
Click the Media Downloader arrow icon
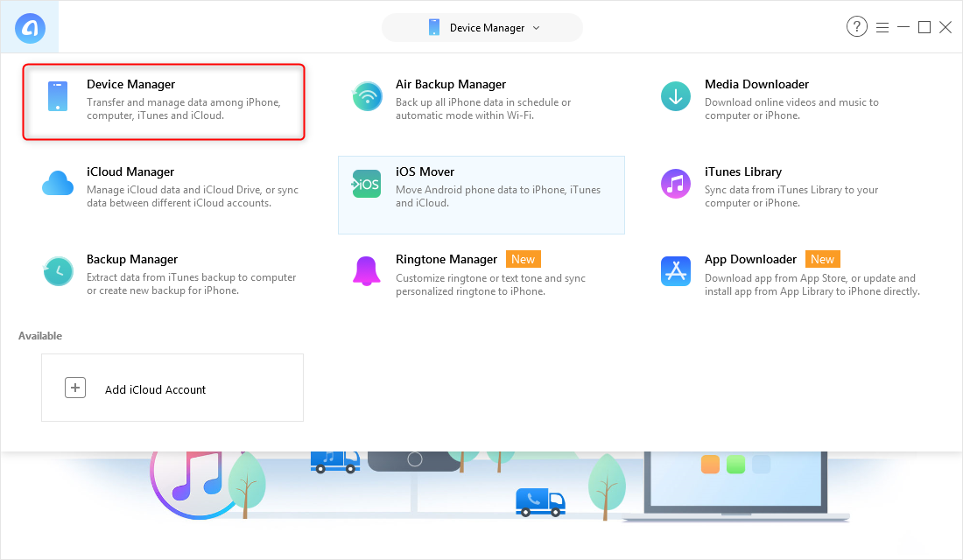pos(676,96)
